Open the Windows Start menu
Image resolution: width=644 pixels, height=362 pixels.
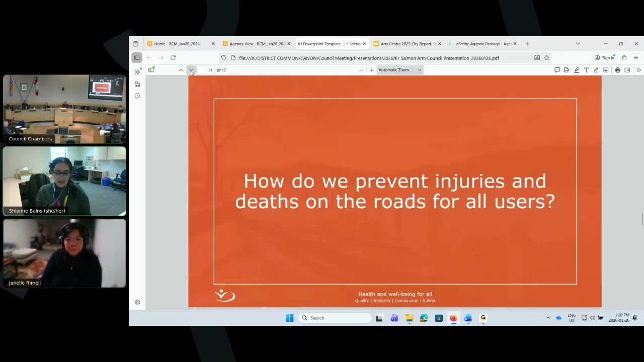tap(289, 318)
